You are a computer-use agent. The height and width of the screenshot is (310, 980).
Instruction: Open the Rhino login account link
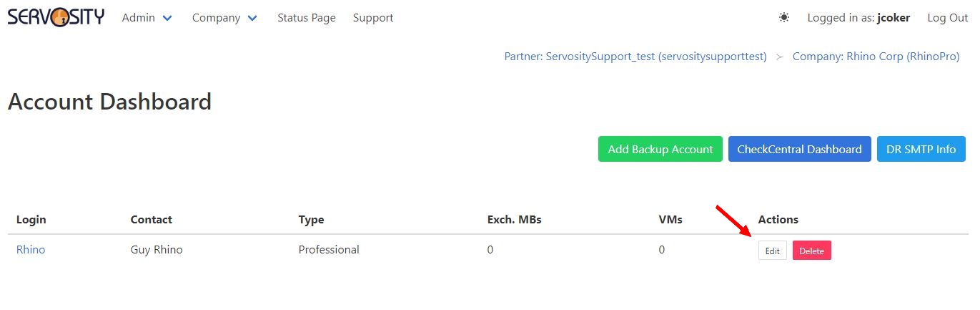[x=31, y=250]
